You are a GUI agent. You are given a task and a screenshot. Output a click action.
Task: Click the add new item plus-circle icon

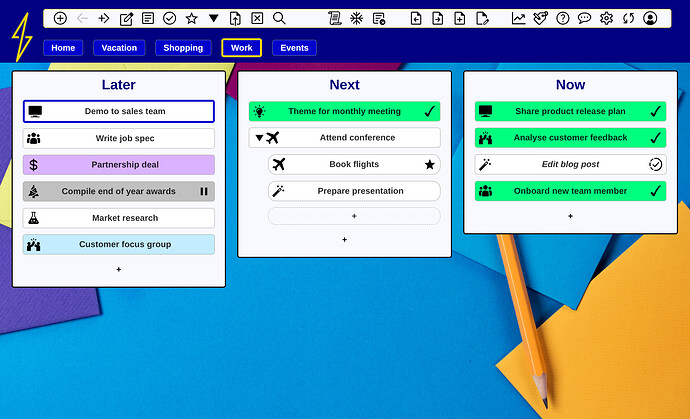click(x=60, y=18)
